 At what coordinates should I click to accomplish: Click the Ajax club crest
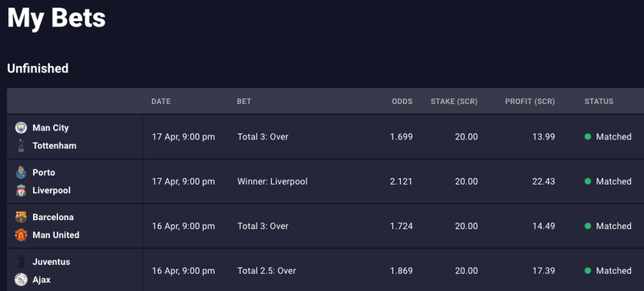click(x=21, y=280)
